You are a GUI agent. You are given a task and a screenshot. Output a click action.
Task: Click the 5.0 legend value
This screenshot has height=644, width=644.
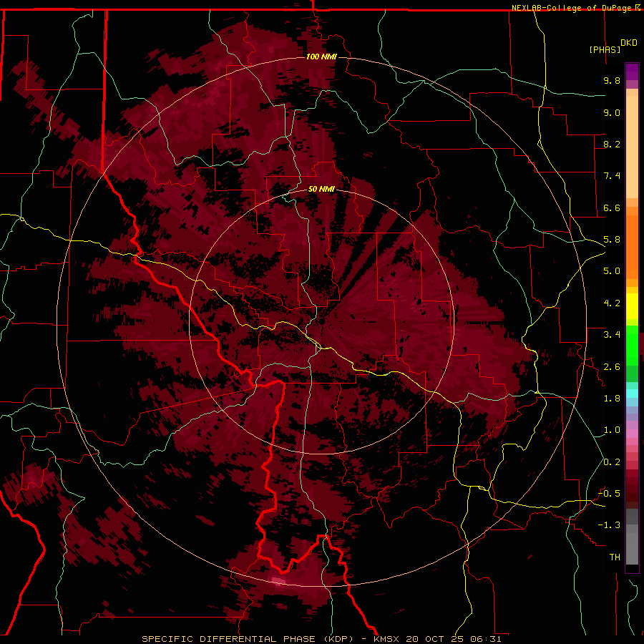tap(612, 271)
